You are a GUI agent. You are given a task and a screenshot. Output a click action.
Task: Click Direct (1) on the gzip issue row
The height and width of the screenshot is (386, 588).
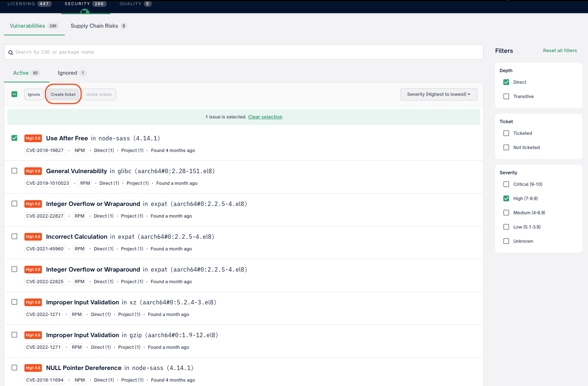point(101,347)
